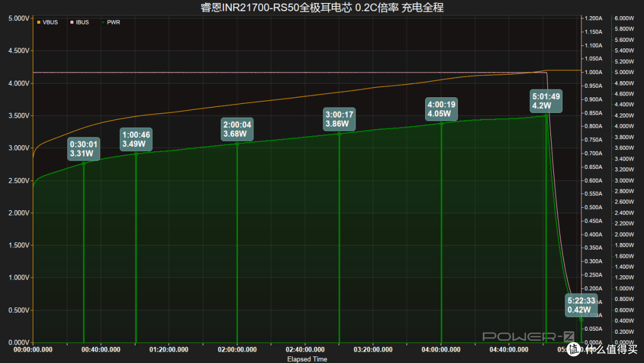Click the 5.000V voltage axis label
Image resolution: width=644 pixels, height=363 pixels.
19,19
